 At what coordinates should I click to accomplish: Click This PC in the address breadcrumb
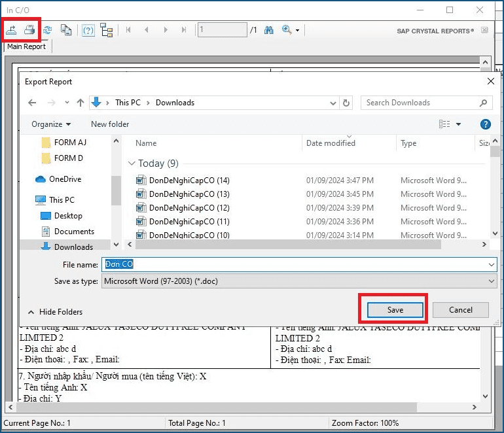point(128,103)
